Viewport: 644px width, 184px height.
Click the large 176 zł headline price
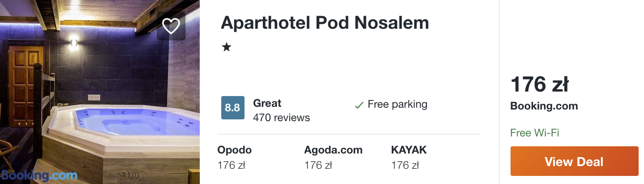tap(540, 84)
